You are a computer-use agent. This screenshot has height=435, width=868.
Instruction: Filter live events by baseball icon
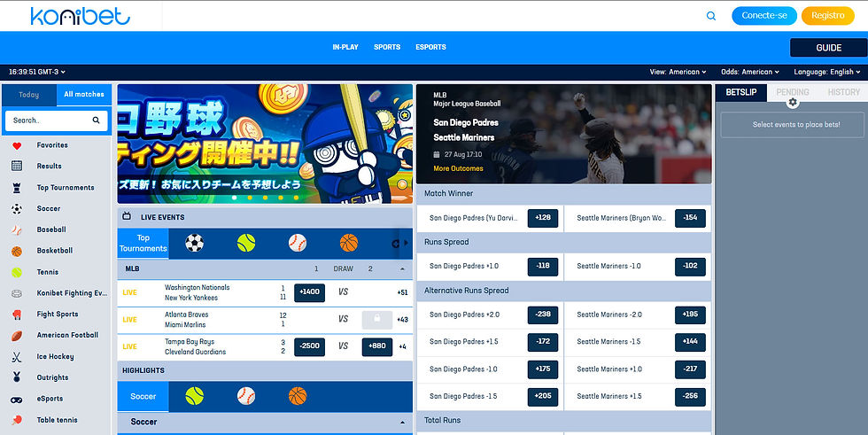[298, 243]
